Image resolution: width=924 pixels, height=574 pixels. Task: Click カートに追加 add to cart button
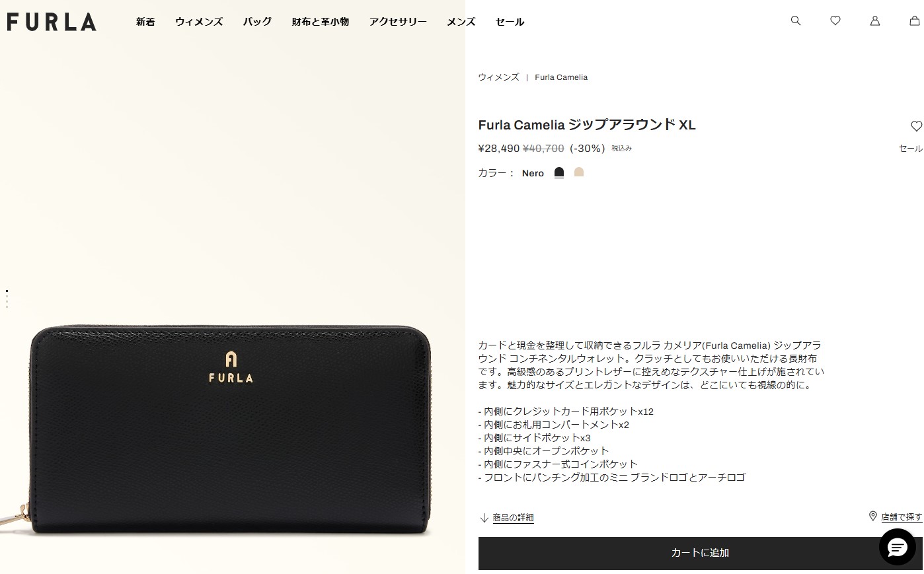click(x=701, y=554)
